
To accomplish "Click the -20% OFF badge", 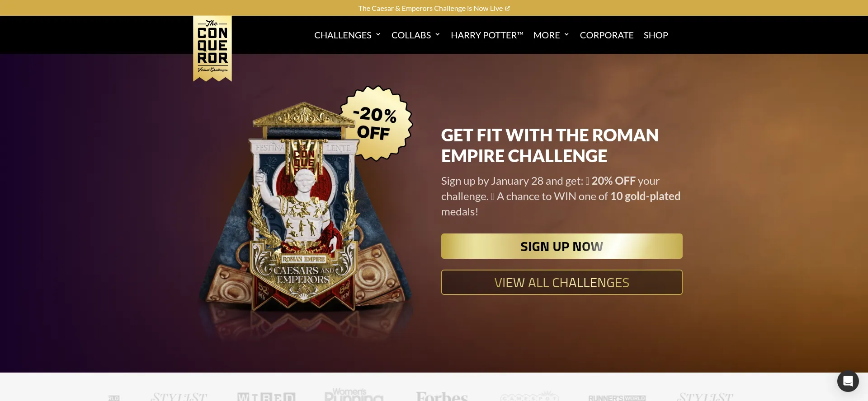I will click(x=376, y=123).
